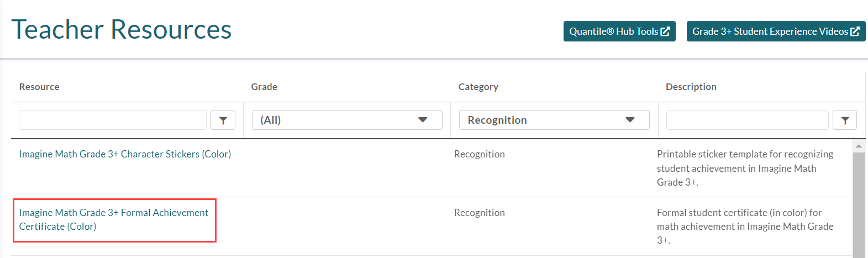Sort by the Category column header
Screen dimensions: 868x258
tap(478, 87)
